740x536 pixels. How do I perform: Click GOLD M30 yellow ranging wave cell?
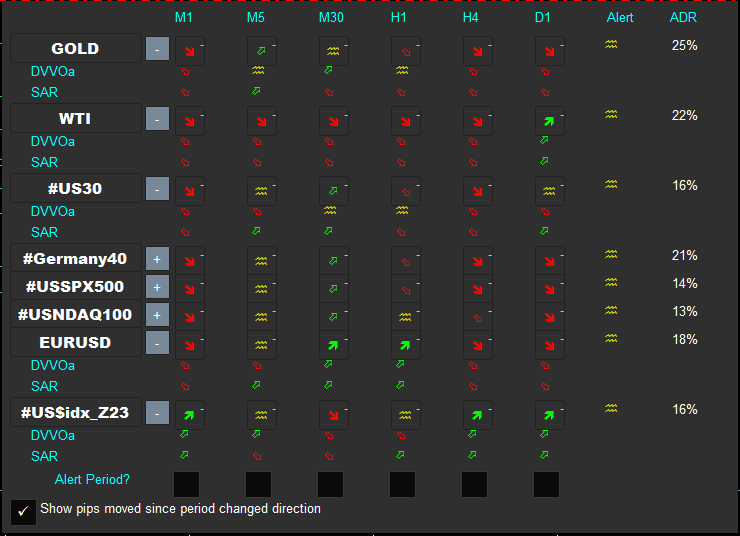pyautogui.click(x=334, y=50)
